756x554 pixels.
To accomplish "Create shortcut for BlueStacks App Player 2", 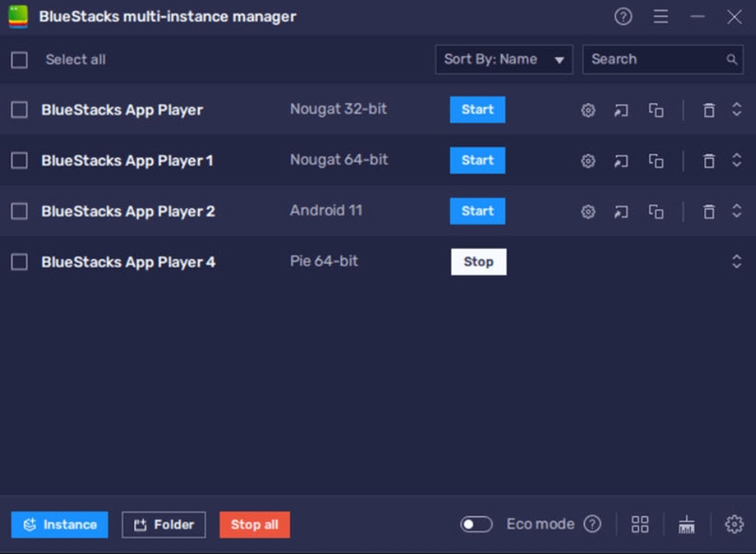I will pyautogui.click(x=621, y=211).
